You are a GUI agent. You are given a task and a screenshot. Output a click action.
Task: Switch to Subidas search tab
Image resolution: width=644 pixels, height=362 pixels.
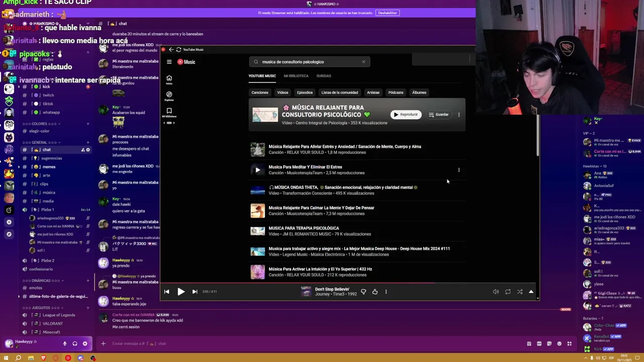pos(324,76)
